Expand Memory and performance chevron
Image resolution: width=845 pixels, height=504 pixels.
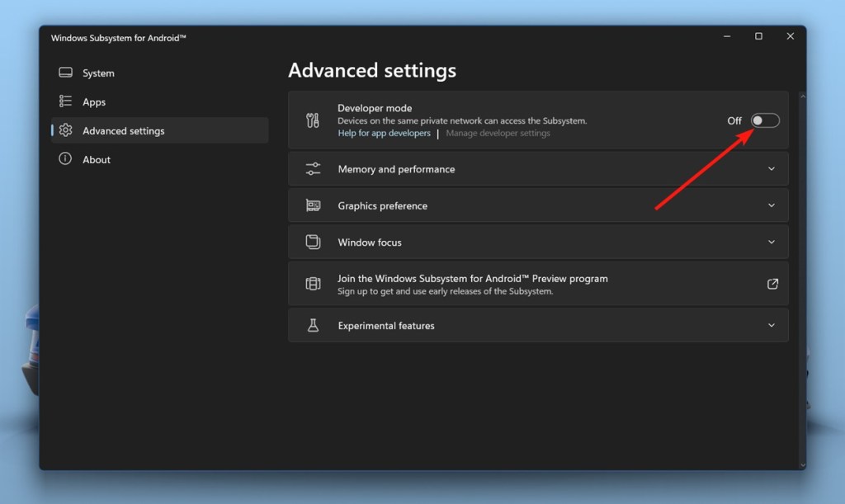click(x=772, y=168)
